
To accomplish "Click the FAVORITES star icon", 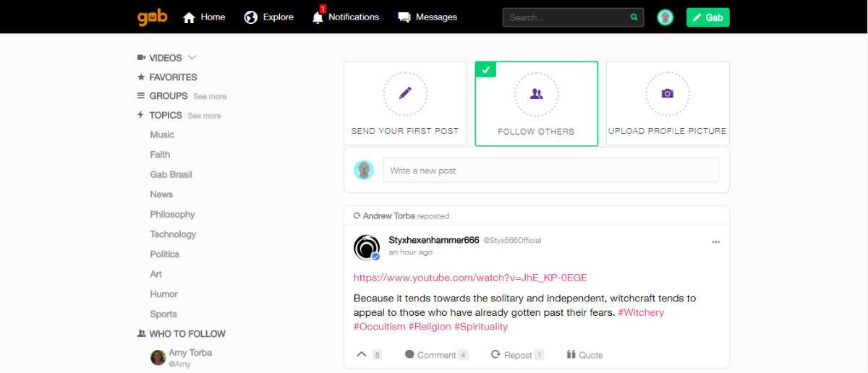I will pyautogui.click(x=141, y=77).
